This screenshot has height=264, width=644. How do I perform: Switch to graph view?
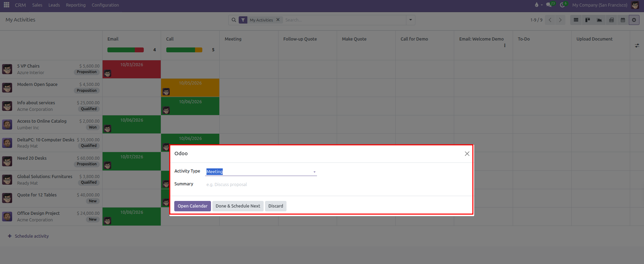click(599, 20)
